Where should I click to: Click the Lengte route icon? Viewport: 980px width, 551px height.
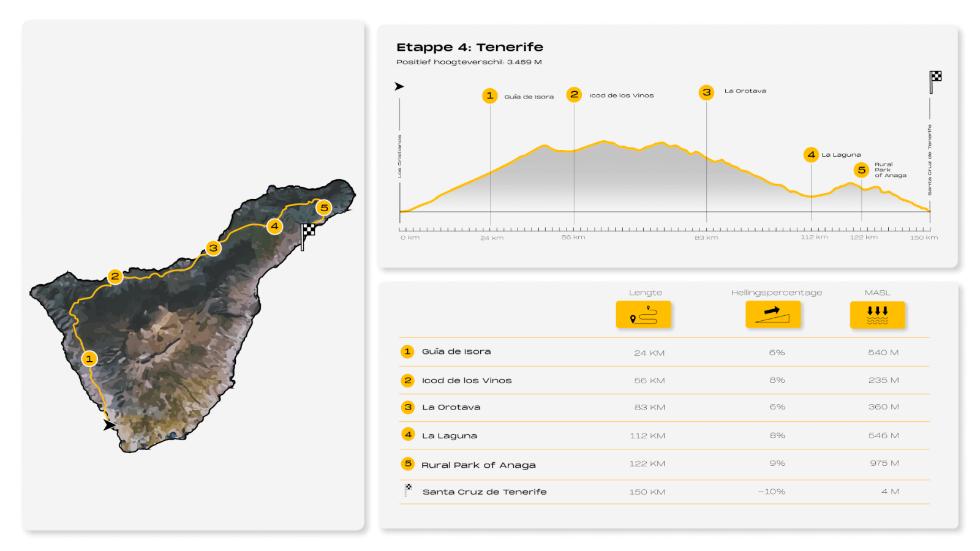pyautogui.click(x=643, y=315)
